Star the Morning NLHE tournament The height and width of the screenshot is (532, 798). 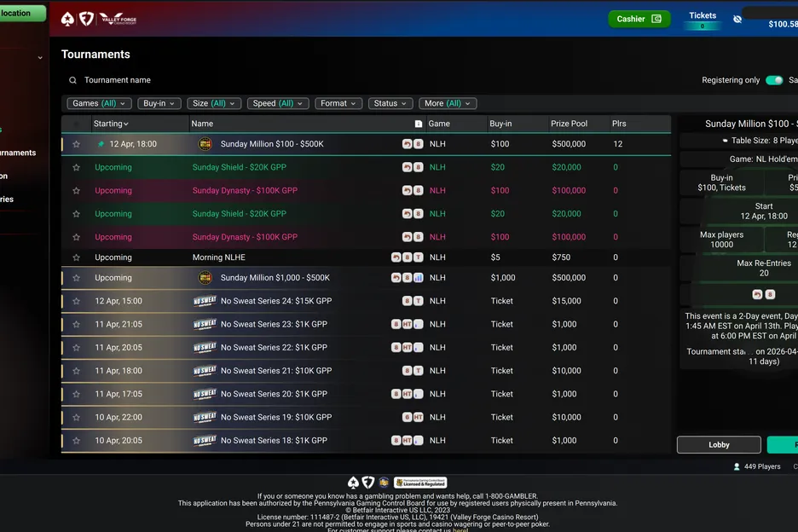75,257
